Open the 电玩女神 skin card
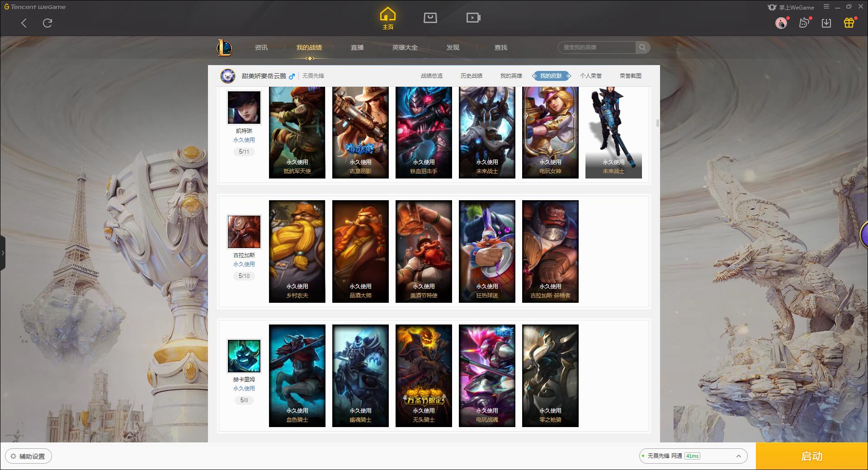Screen dimensions: 868x470 [x=550, y=132]
